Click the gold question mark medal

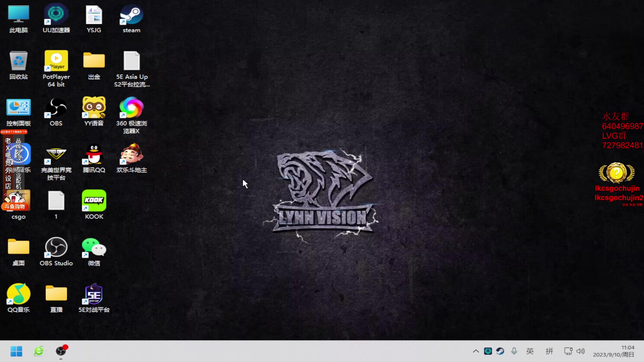(x=616, y=173)
